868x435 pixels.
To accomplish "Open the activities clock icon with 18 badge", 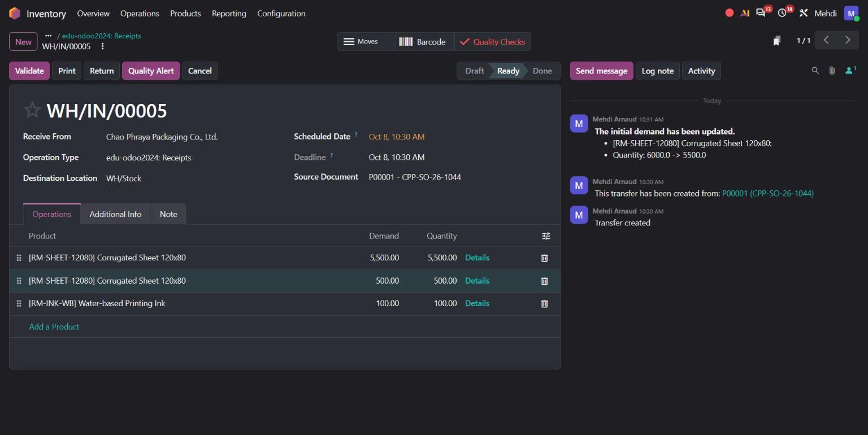I will [x=782, y=13].
